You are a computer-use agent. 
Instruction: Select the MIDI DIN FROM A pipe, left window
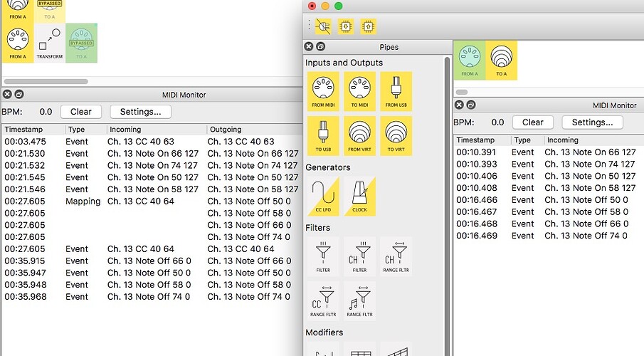point(18,43)
